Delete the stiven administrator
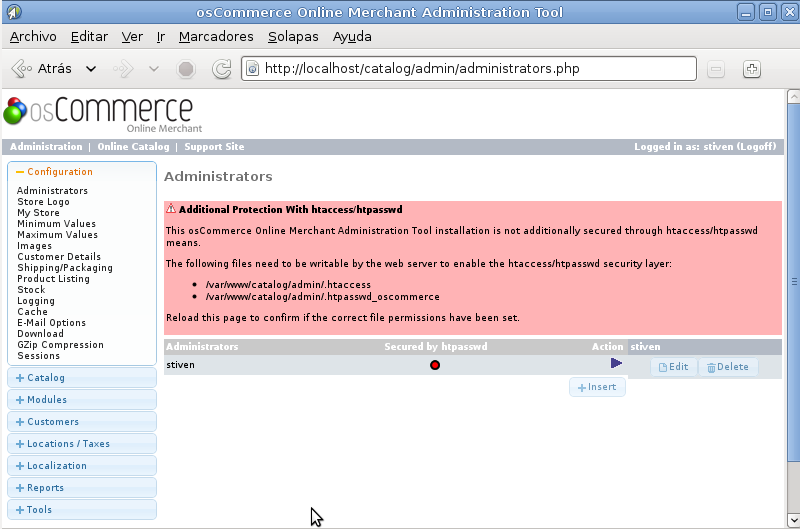The width and height of the screenshot is (800, 529). (x=728, y=367)
